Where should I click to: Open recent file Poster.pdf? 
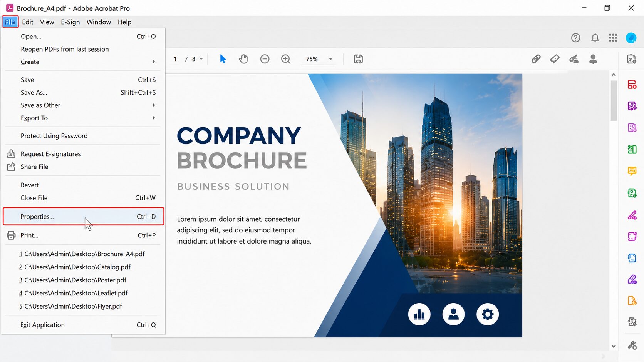click(83, 280)
